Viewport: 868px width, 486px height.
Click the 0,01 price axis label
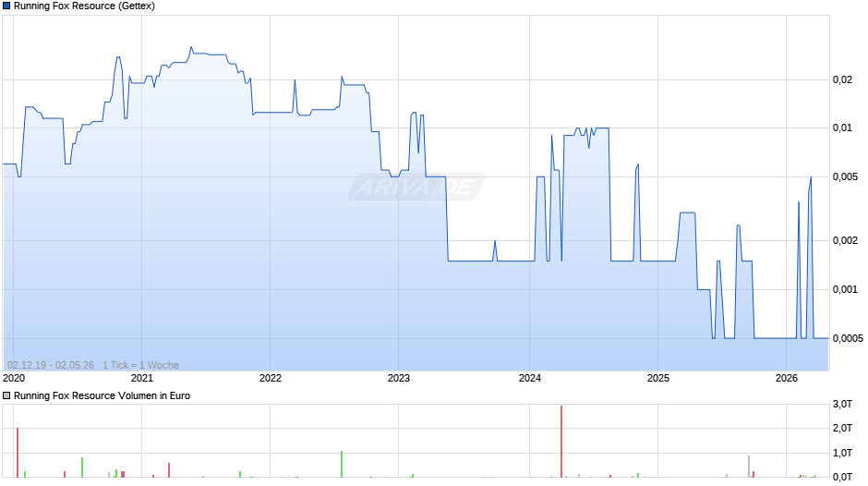[x=842, y=128]
